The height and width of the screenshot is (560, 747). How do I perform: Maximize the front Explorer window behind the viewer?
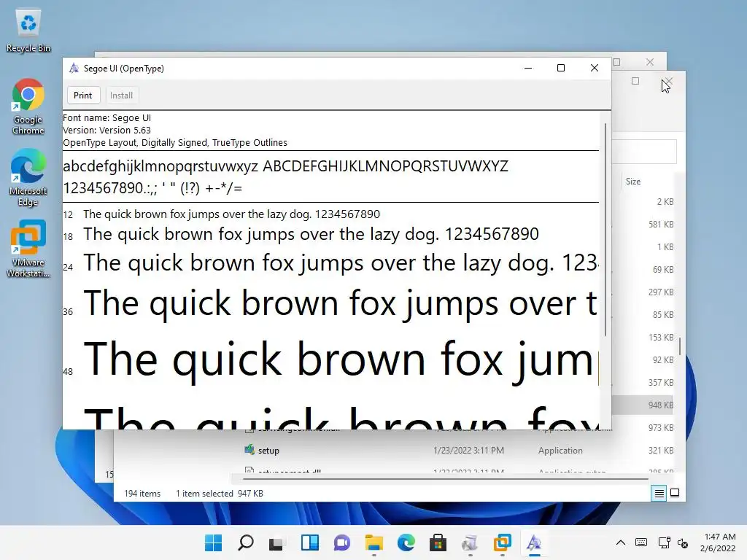coord(635,81)
